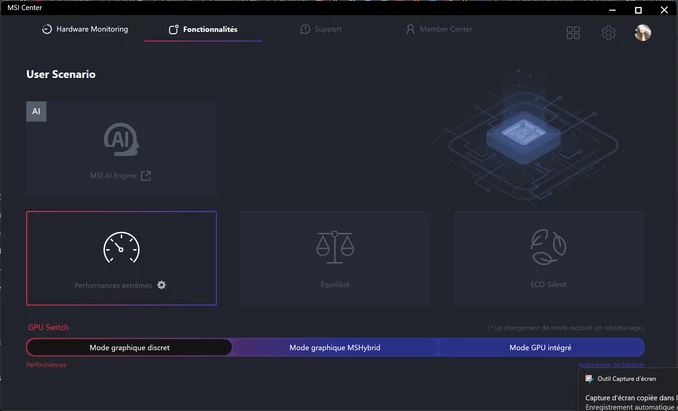Minimize the MSI Center window
678x411 pixels.
tap(612, 10)
